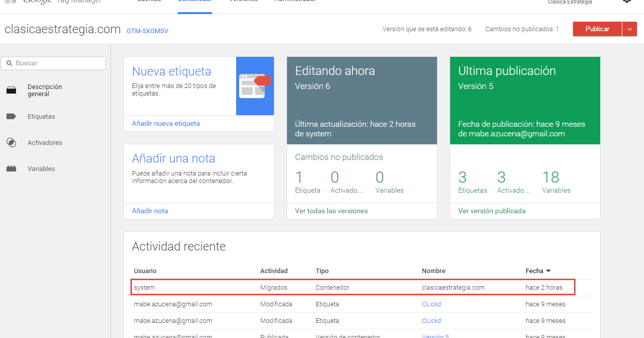The image size is (644, 338).
Task: Open the Activadores section via its icon
Action: [x=11, y=143]
